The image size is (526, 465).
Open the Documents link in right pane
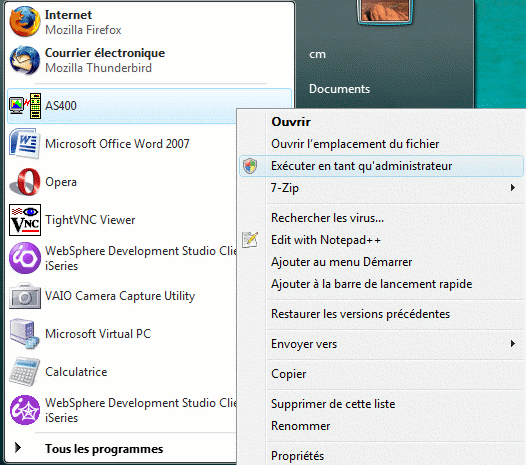tap(339, 89)
